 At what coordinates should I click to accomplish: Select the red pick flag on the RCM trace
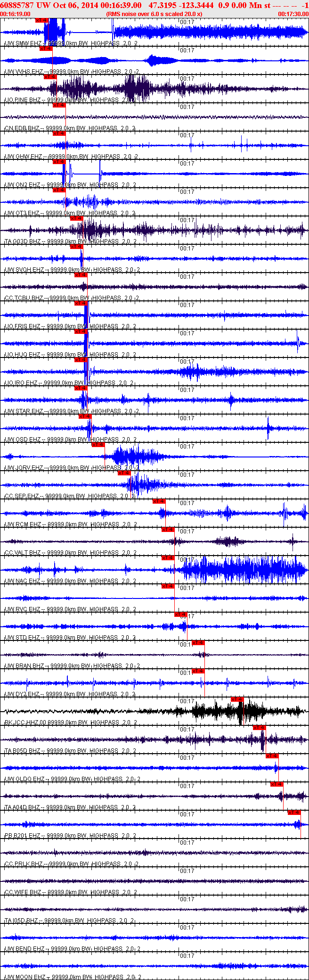tap(159, 501)
